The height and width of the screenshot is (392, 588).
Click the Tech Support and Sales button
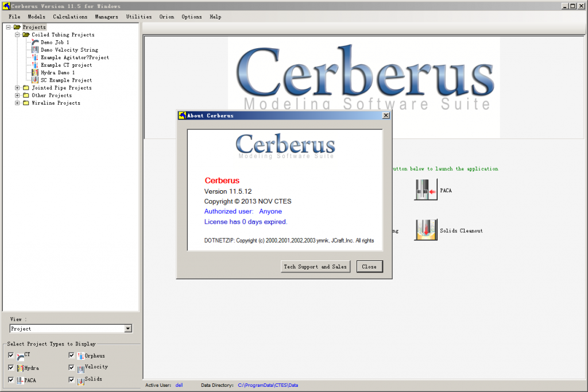tap(315, 267)
